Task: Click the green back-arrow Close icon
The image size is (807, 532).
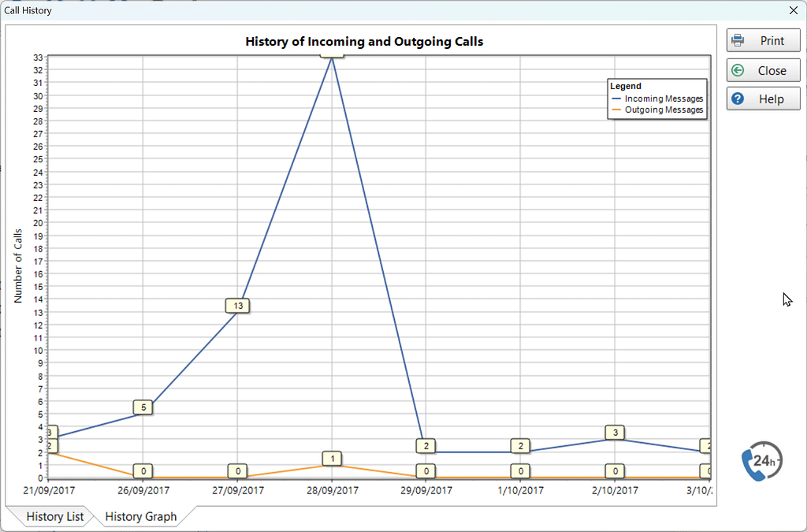Action: (738, 70)
